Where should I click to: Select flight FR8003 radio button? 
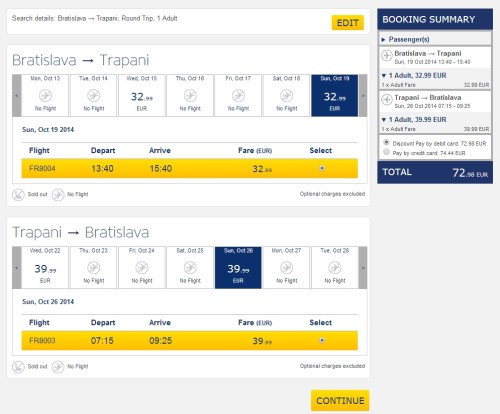tap(322, 340)
